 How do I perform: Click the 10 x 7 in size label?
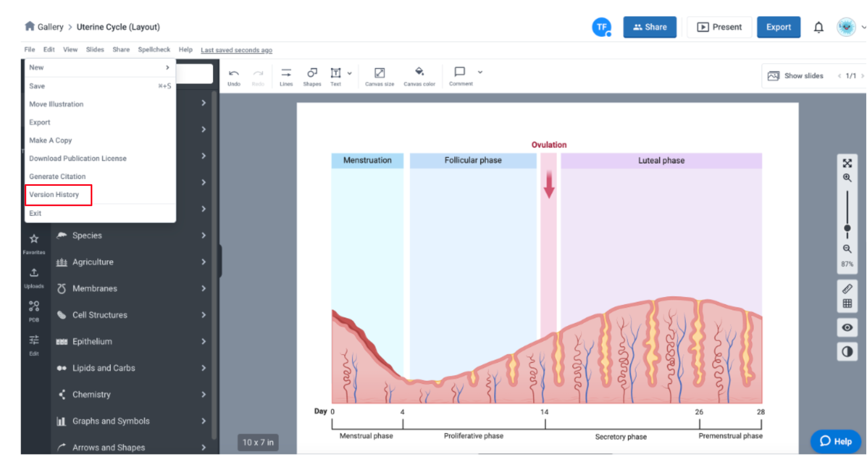pos(258,442)
